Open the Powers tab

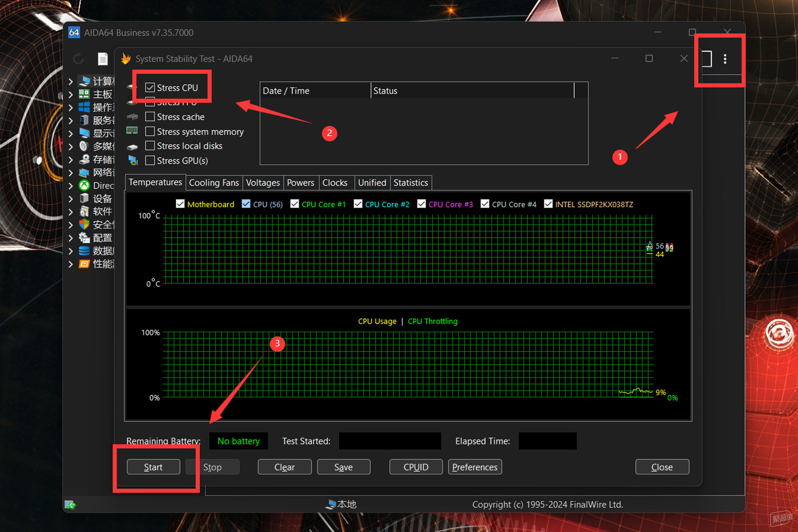[300, 183]
